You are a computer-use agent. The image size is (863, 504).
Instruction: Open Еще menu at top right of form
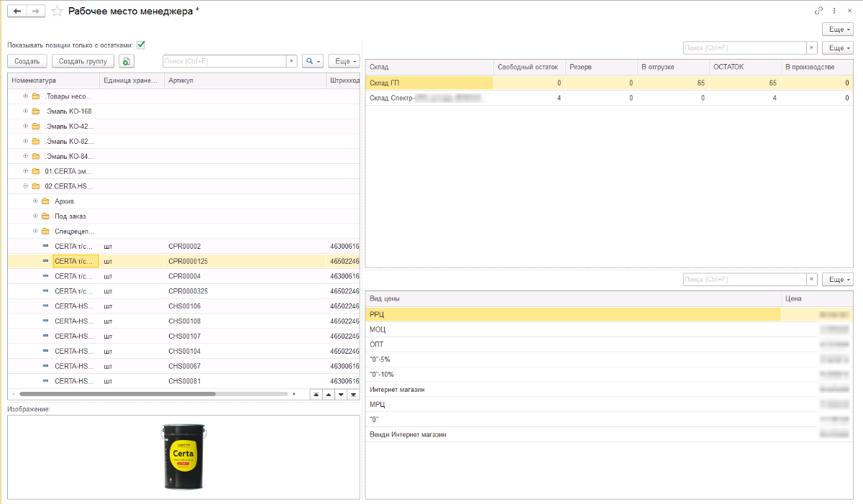pyautogui.click(x=837, y=29)
